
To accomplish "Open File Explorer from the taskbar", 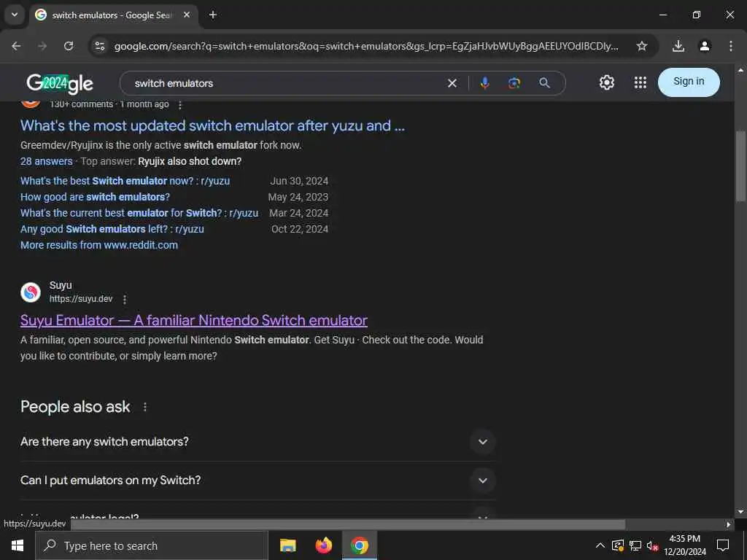I will (x=287, y=545).
